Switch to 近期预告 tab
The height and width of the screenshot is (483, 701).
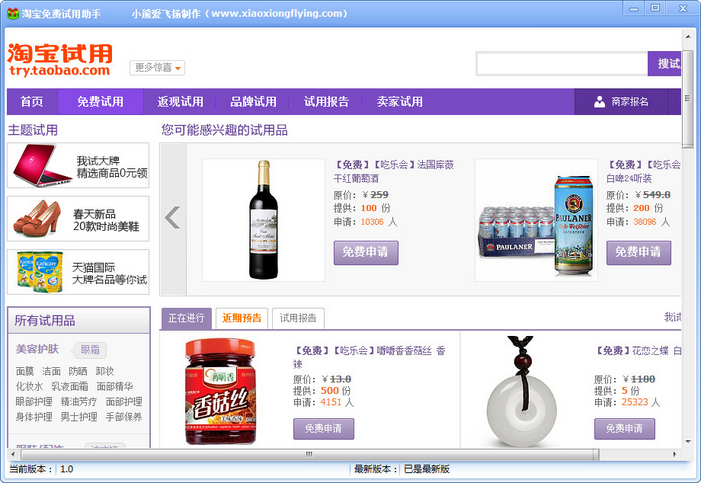[x=241, y=318]
